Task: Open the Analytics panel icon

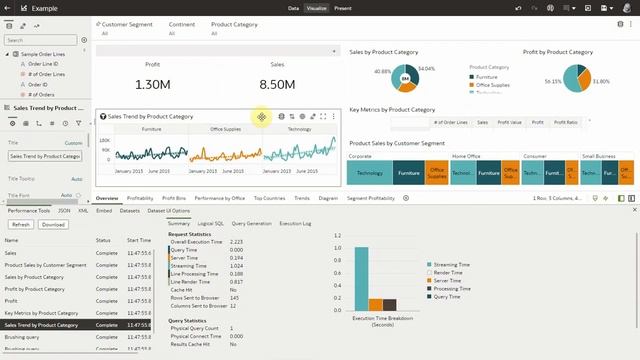Action: pyautogui.click(x=37, y=26)
